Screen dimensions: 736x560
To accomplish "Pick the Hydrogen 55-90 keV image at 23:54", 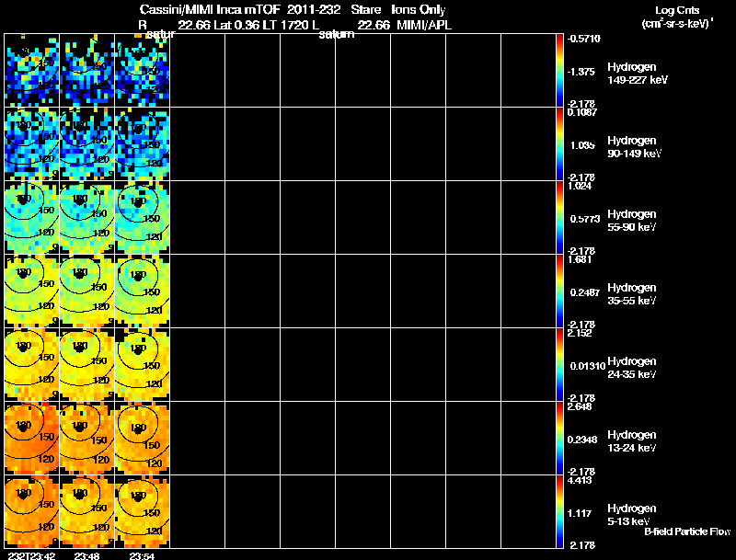I will 143,218.
